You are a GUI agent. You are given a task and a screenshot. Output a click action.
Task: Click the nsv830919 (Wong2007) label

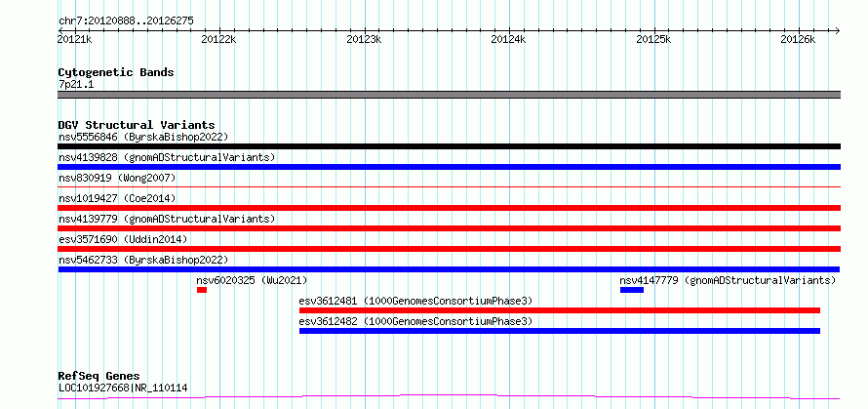point(117,178)
